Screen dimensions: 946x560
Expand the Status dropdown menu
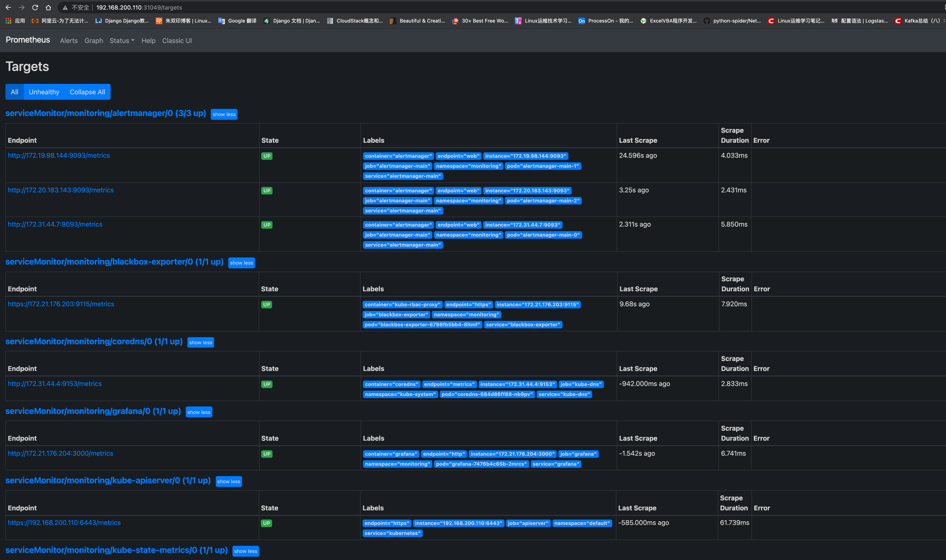coord(122,41)
